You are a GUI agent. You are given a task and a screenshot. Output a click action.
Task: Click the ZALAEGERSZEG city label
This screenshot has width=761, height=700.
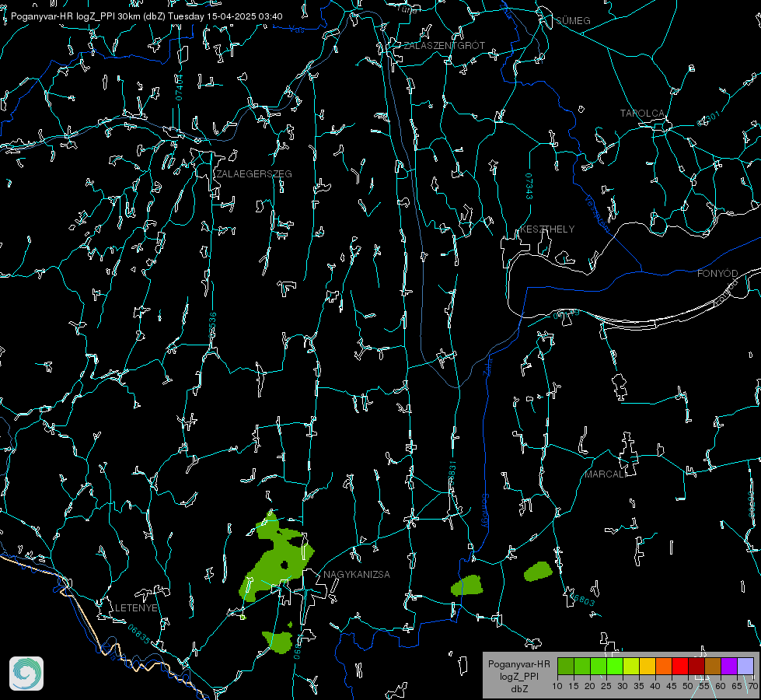(x=254, y=174)
